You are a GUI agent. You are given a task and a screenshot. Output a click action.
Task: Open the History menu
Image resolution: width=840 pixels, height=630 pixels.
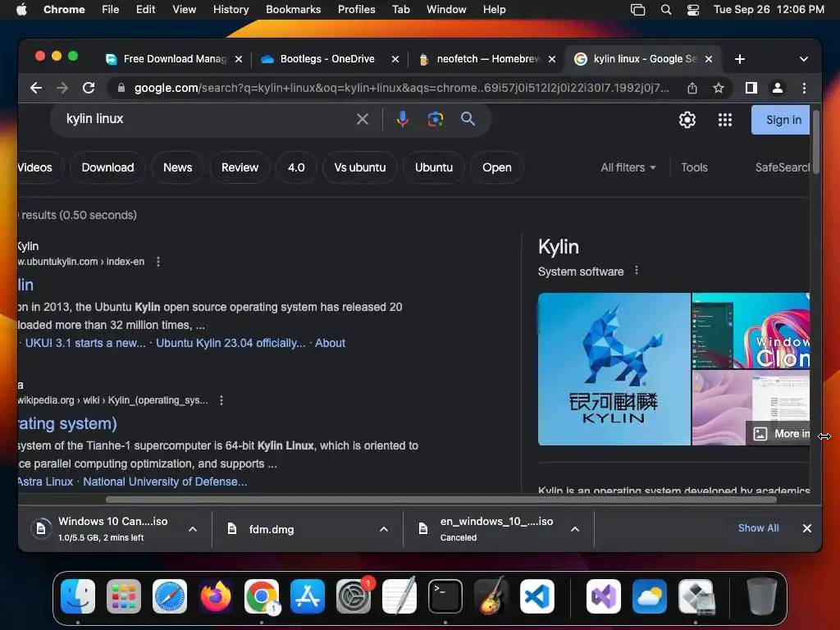231,10
